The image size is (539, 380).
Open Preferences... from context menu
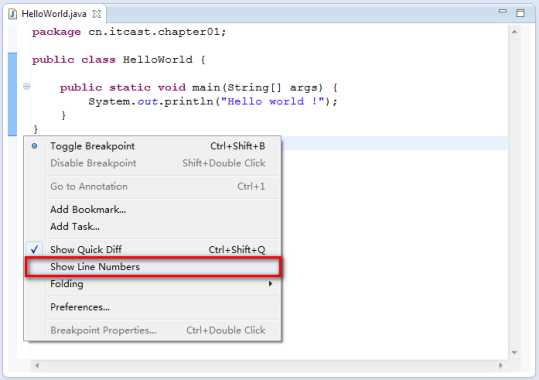(x=153, y=307)
